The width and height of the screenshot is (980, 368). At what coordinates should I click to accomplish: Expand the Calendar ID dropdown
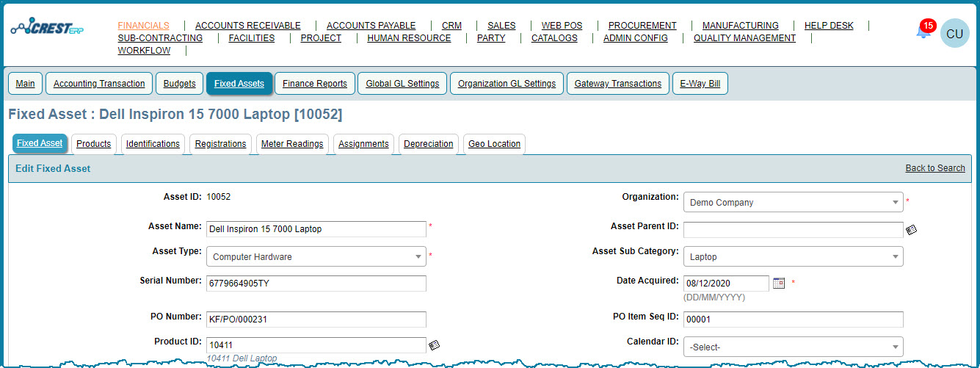point(793,347)
